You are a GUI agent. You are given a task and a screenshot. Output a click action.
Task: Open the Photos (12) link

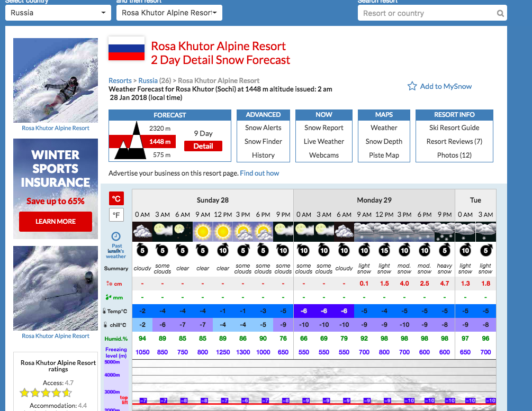tap(454, 155)
